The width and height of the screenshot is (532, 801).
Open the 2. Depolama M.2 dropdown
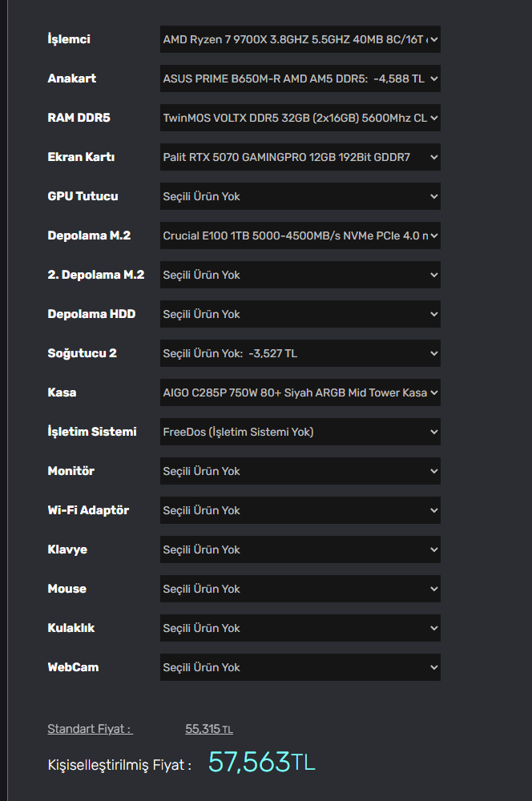300,275
